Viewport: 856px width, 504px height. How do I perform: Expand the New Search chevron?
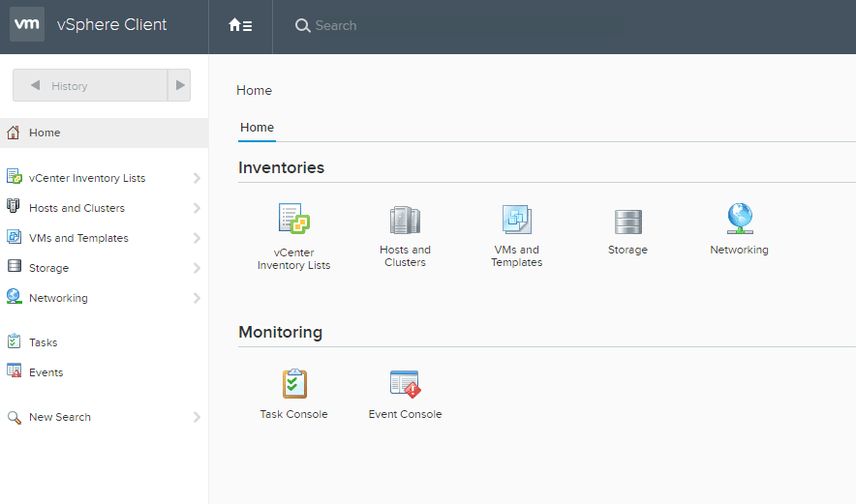click(198, 417)
